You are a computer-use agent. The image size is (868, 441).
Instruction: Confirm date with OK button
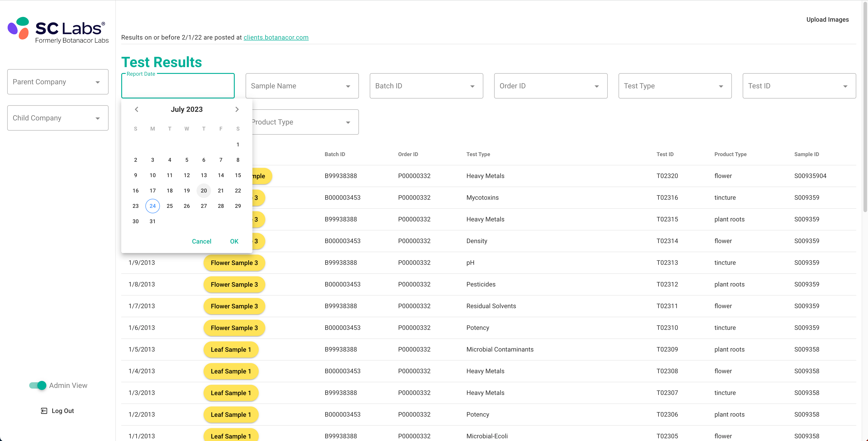click(x=234, y=241)
